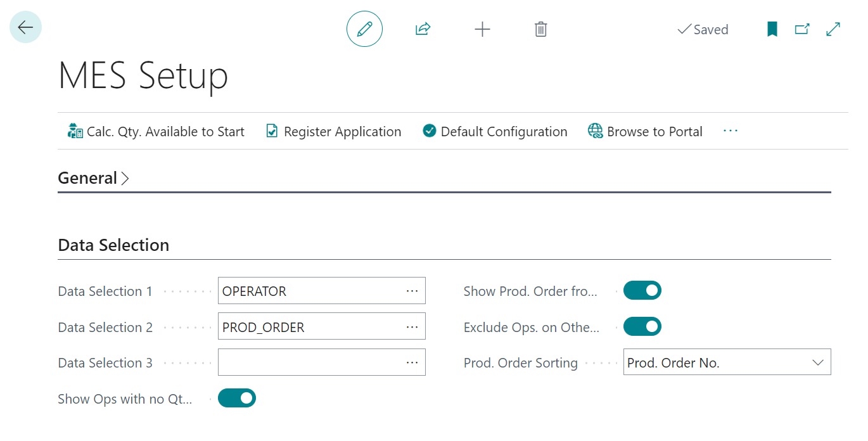This screenshot has height=441, width=868.
Task: Click the Share icon
Action: click(x=423, y=29)
